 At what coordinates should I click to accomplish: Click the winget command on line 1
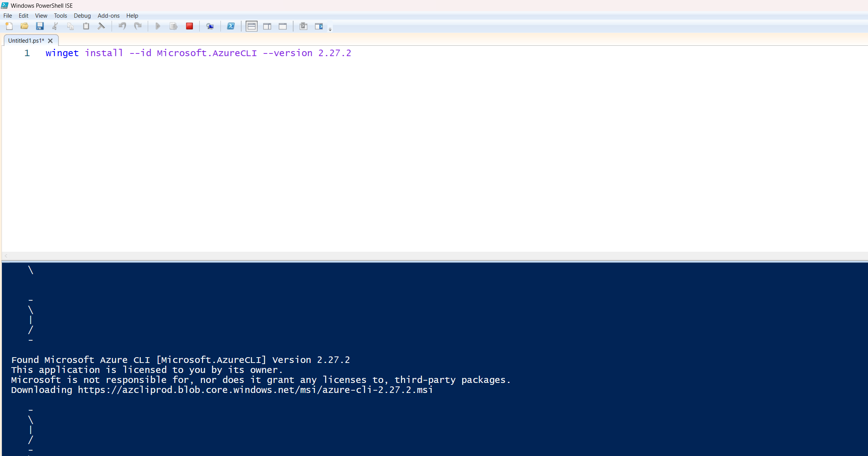pos(62,53)
